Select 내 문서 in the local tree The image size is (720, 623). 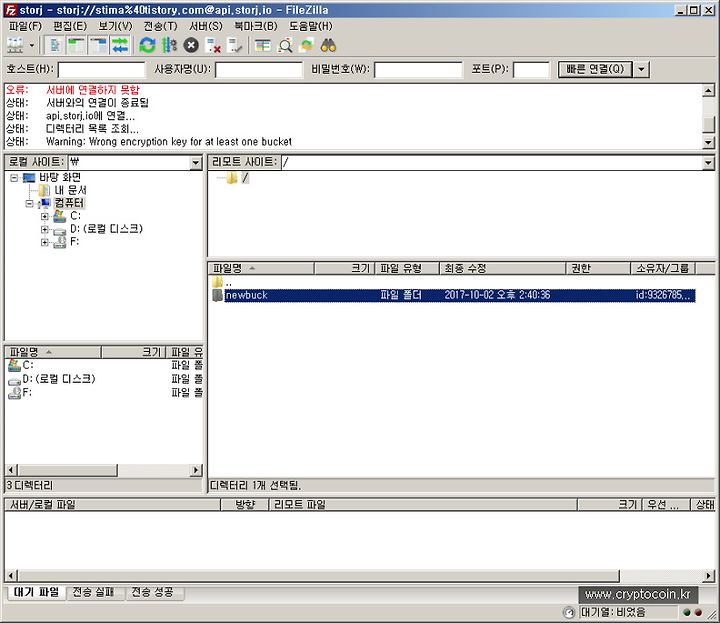pos(70,190)
